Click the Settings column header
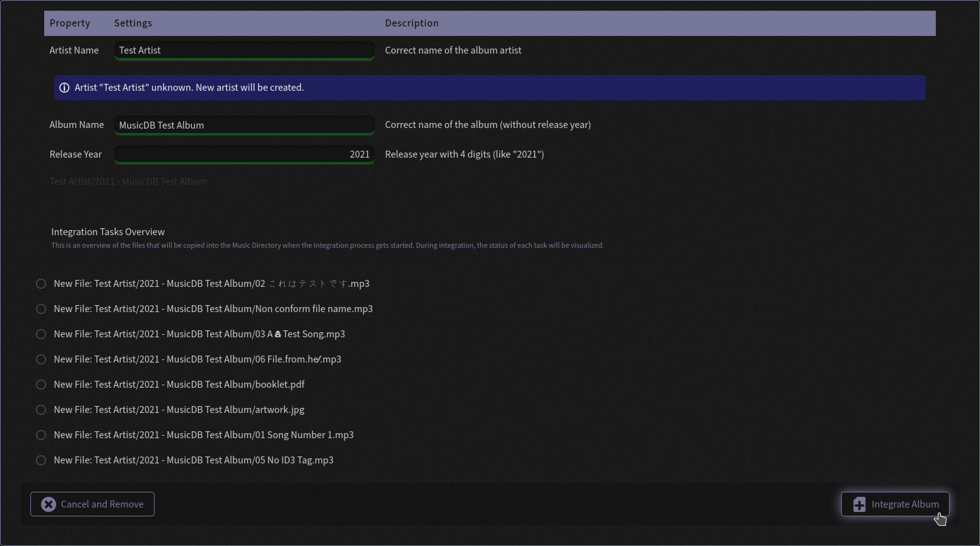The height and width of the screenshot is (546, 980). 133,23
